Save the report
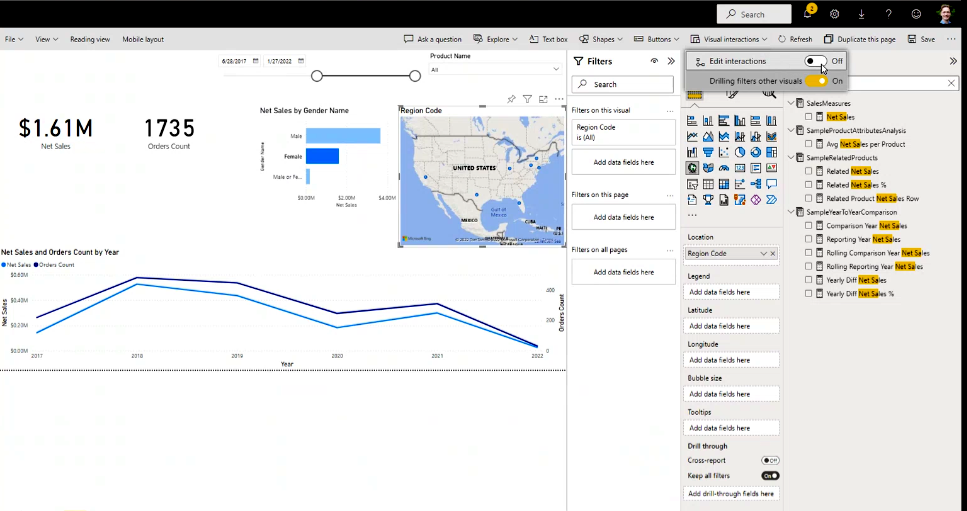This screenshot has height=511, width=967. pos(921,39)
